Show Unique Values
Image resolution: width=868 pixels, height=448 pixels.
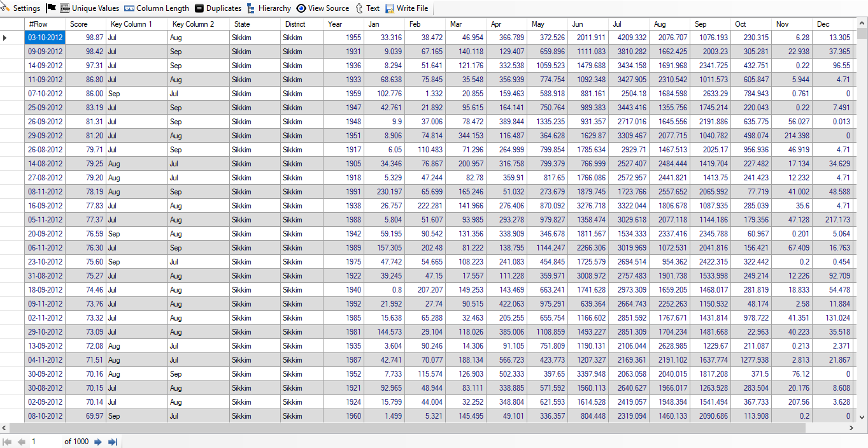[x=90, y=8]
